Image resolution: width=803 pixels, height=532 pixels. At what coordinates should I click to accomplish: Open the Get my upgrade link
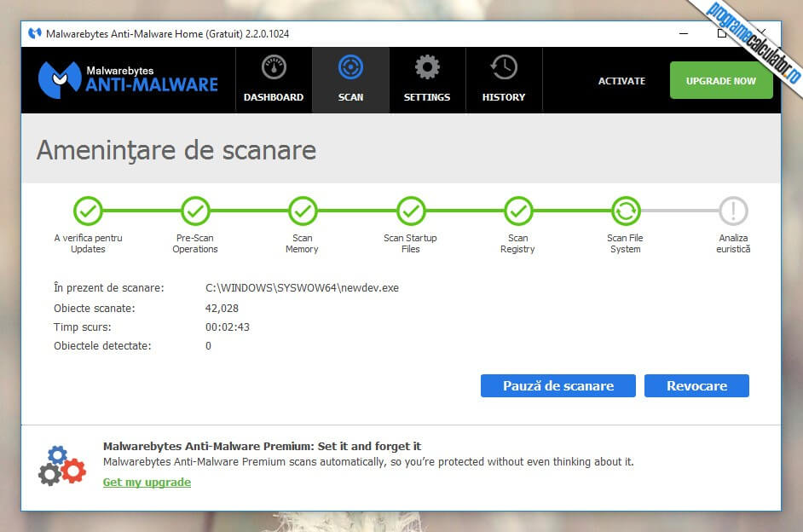(x=147, y=483)
